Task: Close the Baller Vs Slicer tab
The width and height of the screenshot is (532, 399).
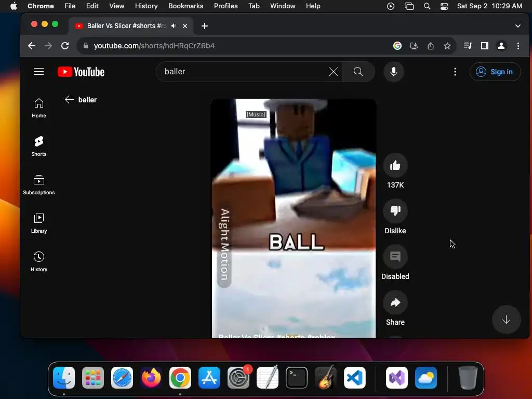Action: (x=185, y=26)
